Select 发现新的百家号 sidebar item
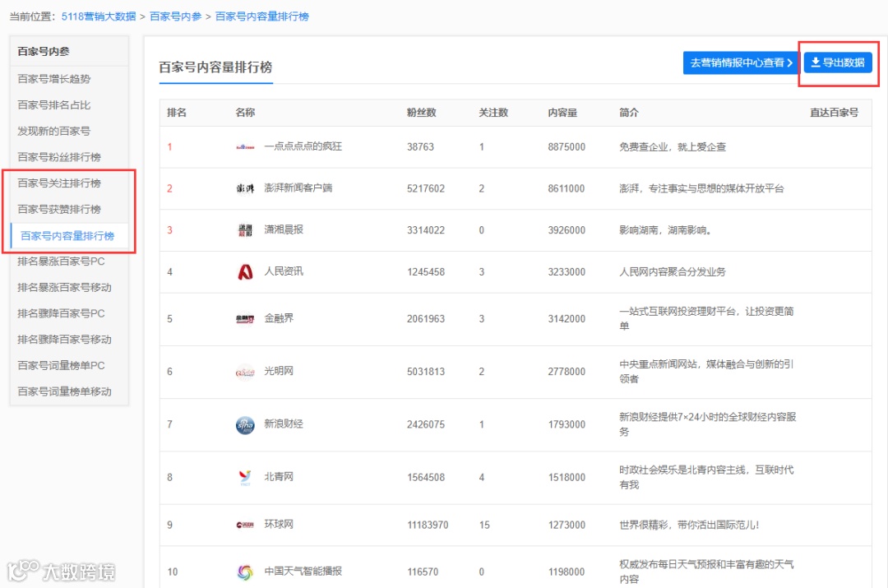 tap(53, 131)
